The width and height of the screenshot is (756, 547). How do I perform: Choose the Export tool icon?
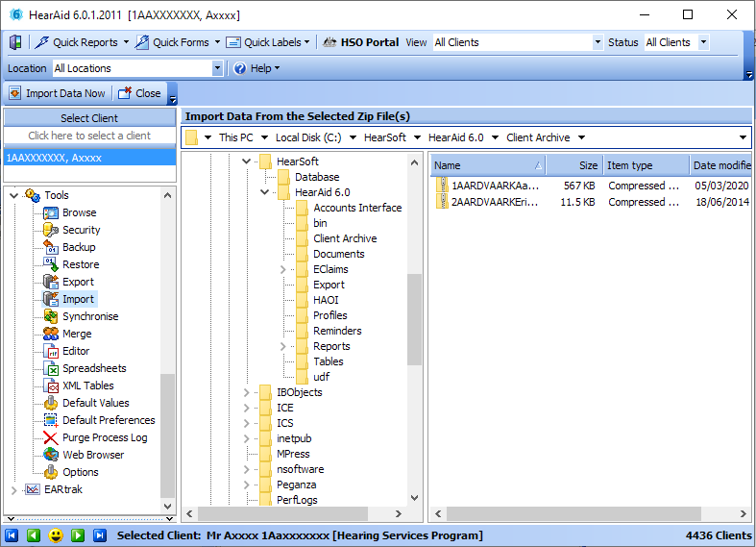(51, 282)
